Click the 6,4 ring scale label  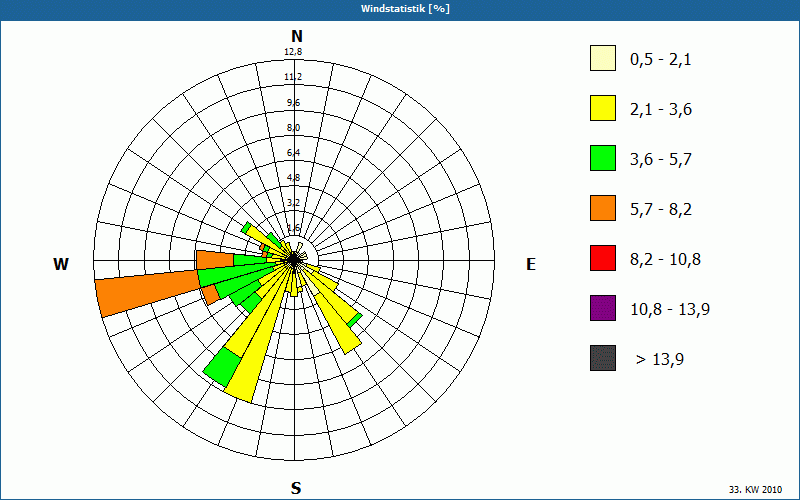click(x=293, y=153)
